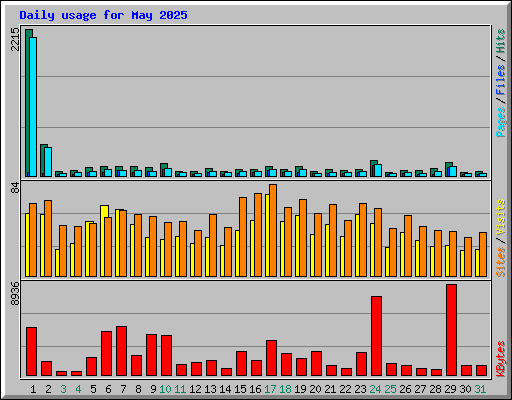Click the cyan Pages bar for day 2
This screenshot has height=400, width=512.
[x=48, y=162]
